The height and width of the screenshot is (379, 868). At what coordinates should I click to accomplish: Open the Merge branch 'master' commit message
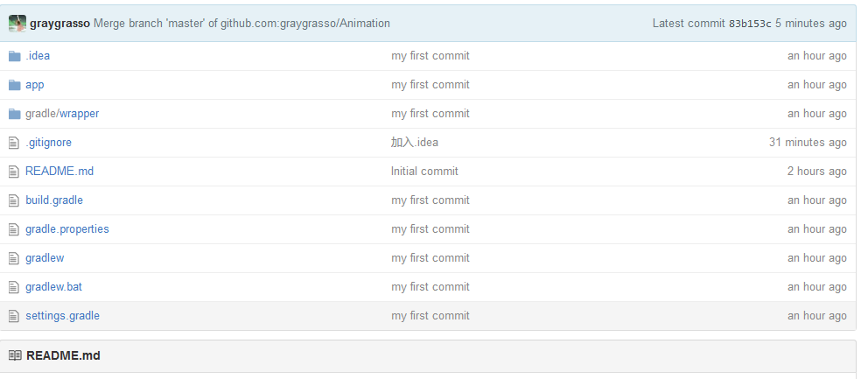tap(241, 24)
